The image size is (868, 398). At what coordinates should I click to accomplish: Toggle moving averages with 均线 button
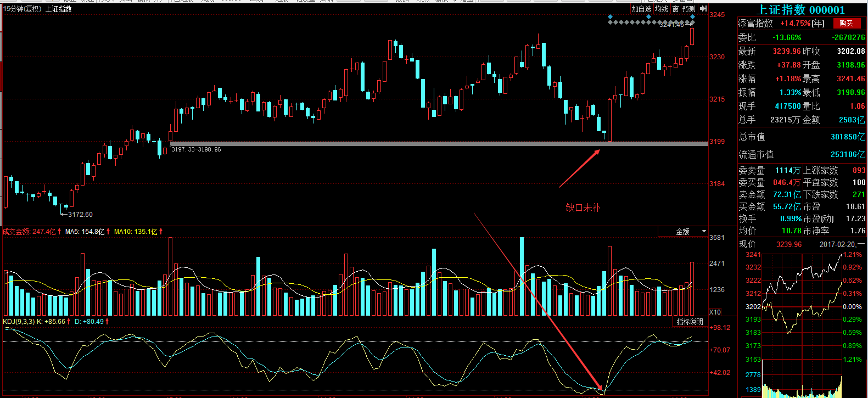(x=662, y=9)
